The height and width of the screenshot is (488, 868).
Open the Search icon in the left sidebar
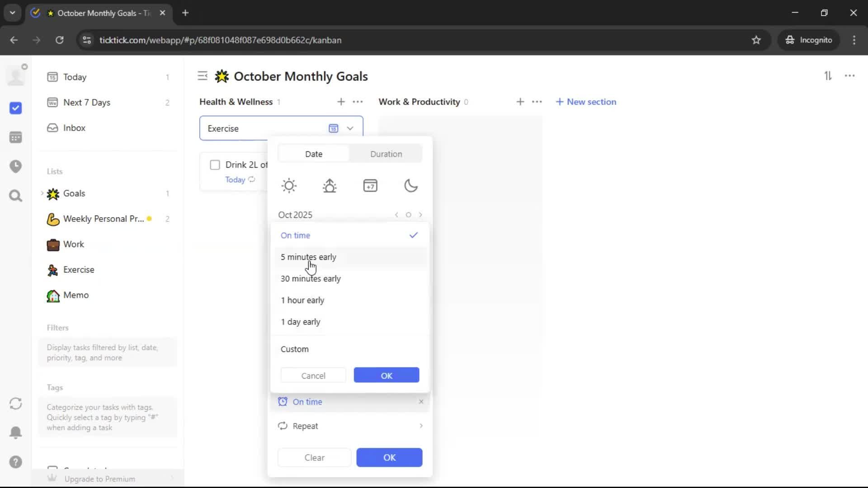[x=16, y=196]
